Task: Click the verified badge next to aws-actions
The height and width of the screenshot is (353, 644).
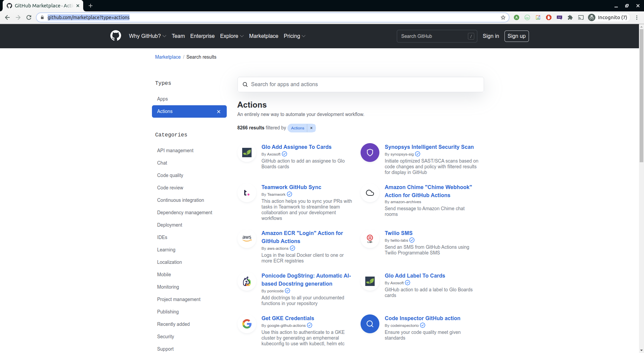Action: (292, 248)
